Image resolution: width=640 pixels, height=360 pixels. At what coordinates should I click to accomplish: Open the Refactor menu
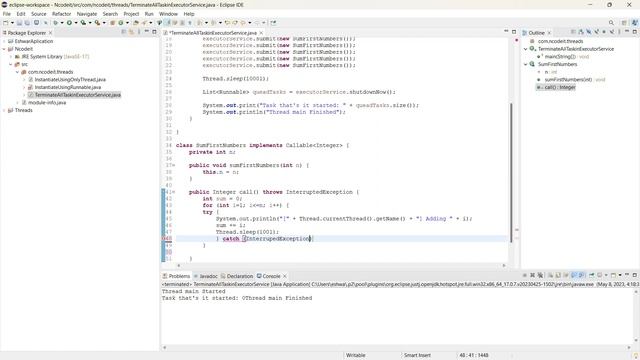(x=62, y=14)
